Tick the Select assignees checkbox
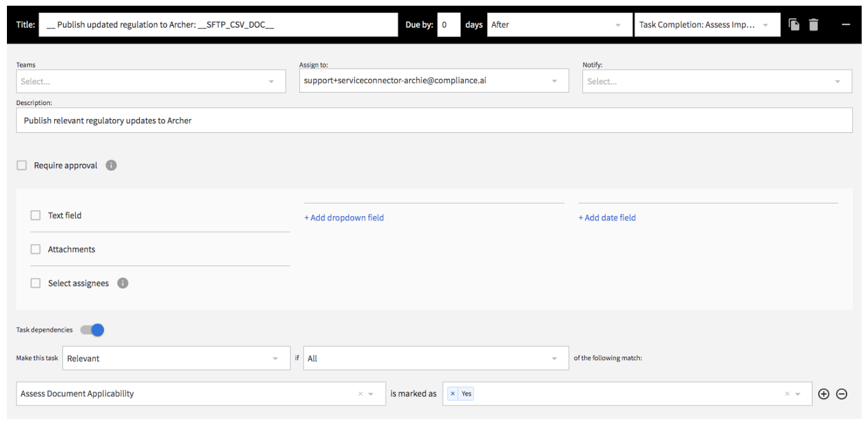Screen dimensions: 868x427 [36, 283]
